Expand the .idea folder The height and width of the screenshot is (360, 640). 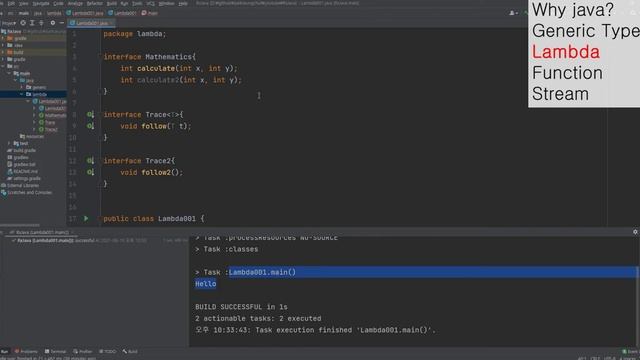pyautogui.click(x=3, y=45)
